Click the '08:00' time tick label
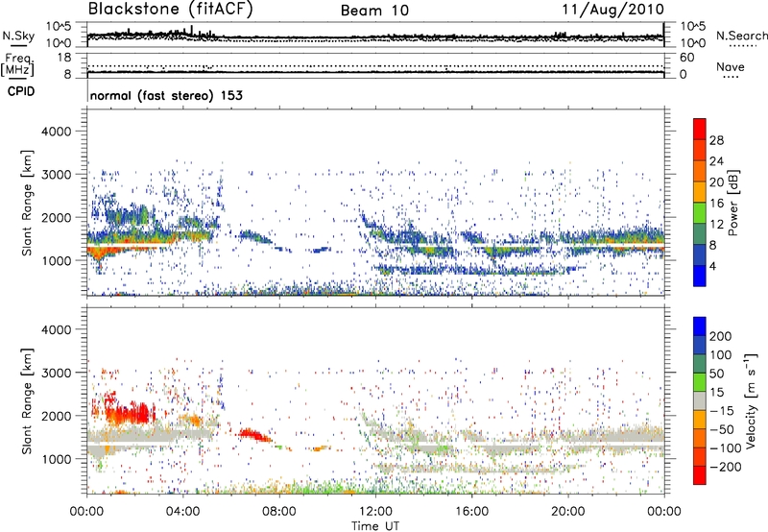The height and width of the screenshot is (532, 768). 279,512
